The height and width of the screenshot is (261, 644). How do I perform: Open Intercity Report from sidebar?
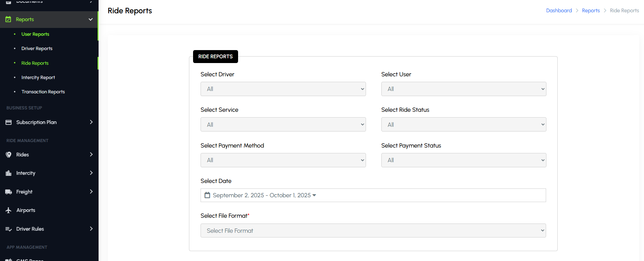click(38, 77)
